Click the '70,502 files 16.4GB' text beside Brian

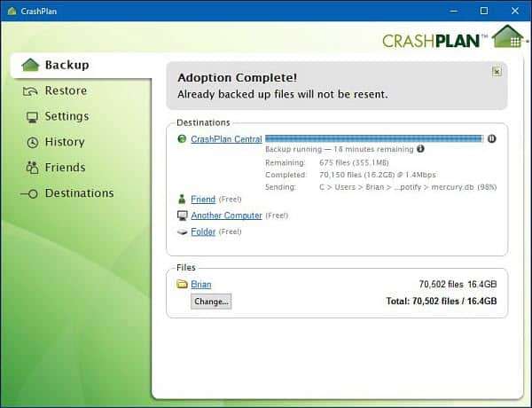[x=458, y=284]
